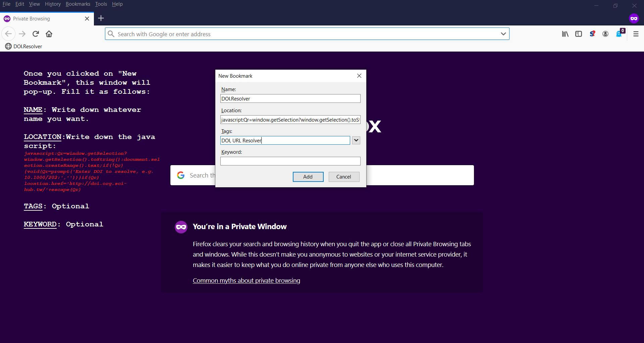Open the File menu
The image size is (644, 343).
6,4
